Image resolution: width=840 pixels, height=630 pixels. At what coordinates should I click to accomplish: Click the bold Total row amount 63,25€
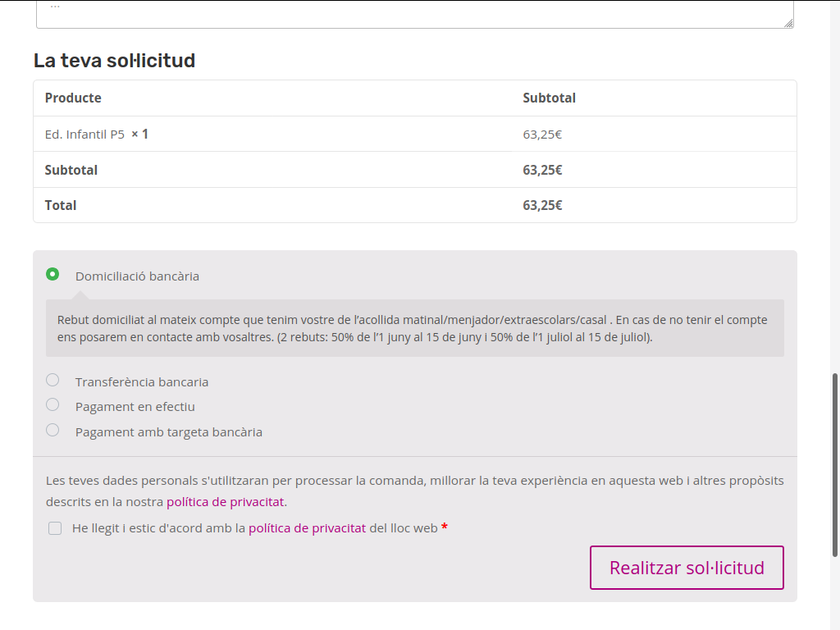[542, 205]
